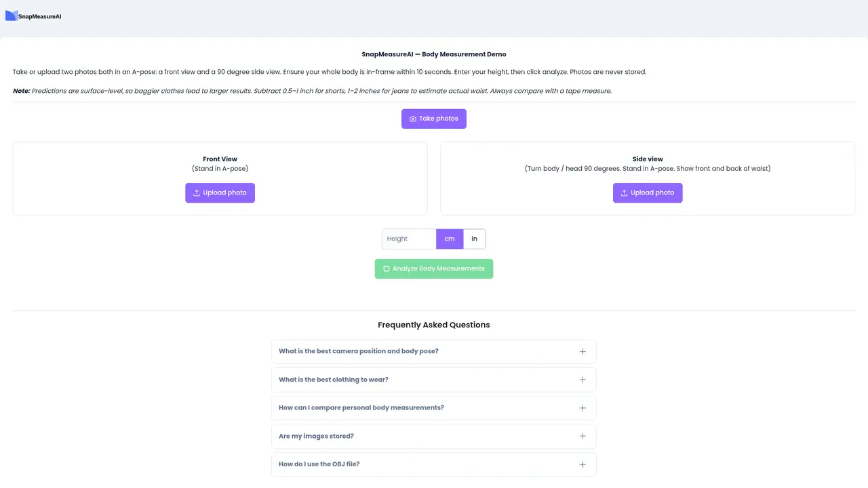Expand the best camera position question
Screen dimensions: 868x488
(434, 351)
